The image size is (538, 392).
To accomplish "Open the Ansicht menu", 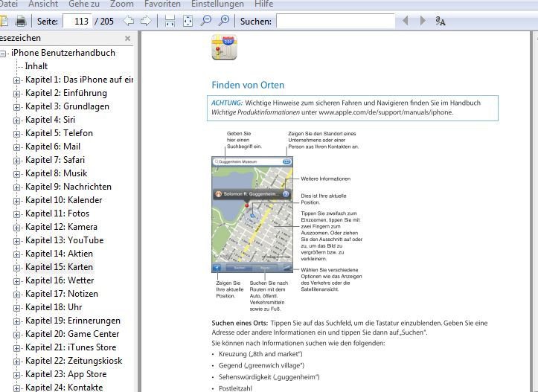I will (43, 4).
